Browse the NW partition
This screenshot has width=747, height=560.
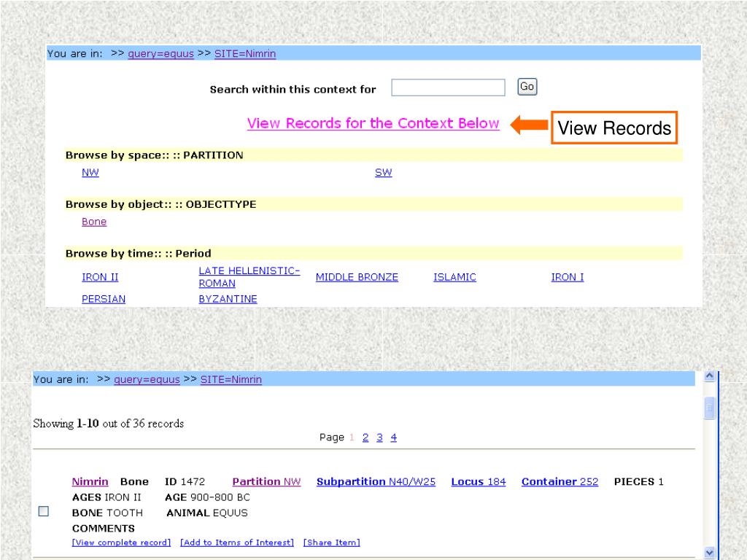coord(90,172)
